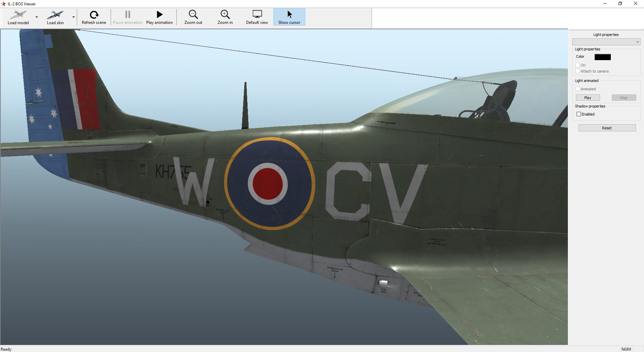Click the Load model airplane icon
This screenshot has height=352, width=644.
[x=18, y=15]
